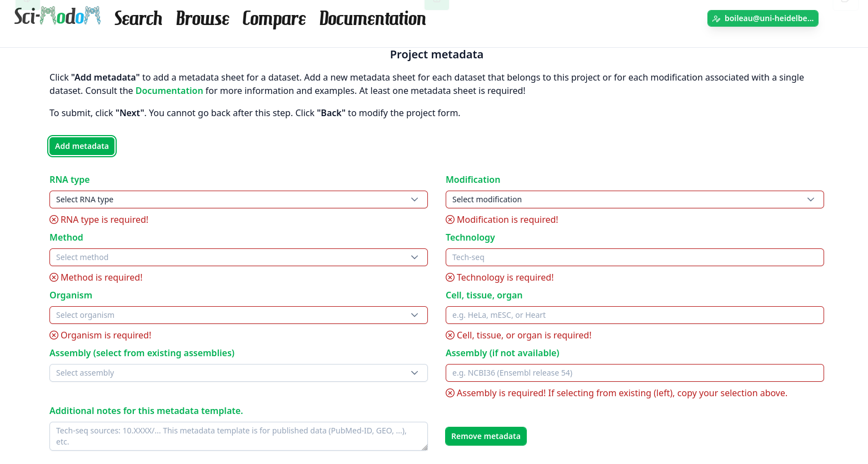868x464 pixels.
Task: Click the chevron arrow on the Modification field
Action: coord(811,199)
